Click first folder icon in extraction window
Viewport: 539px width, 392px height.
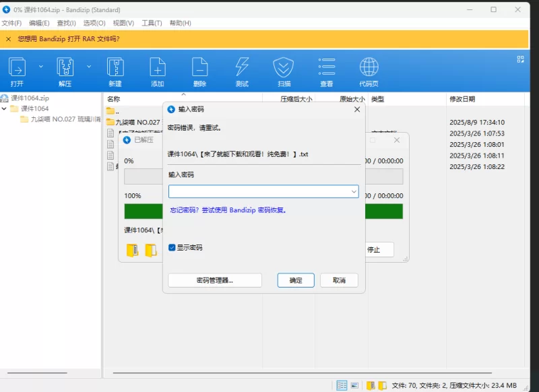tap(132, 250)
